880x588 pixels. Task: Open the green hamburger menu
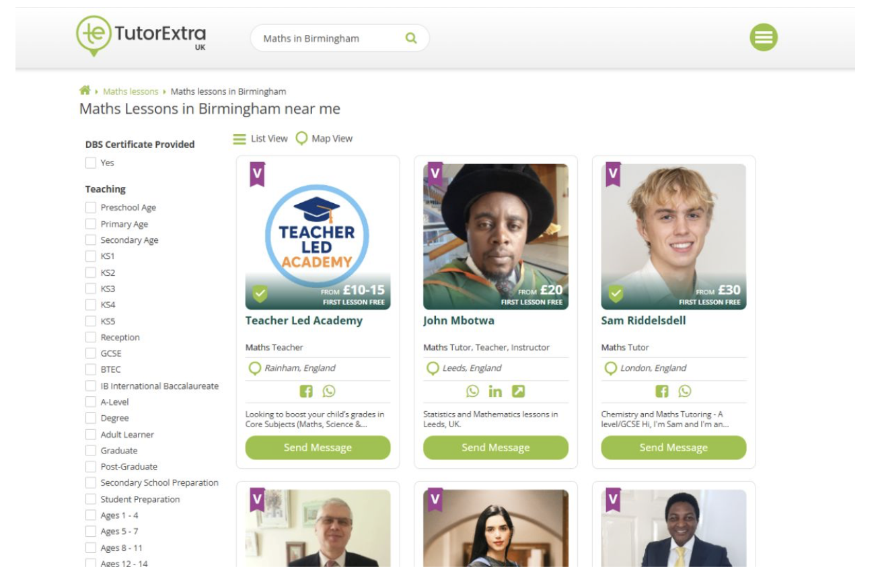coord(764,38)
